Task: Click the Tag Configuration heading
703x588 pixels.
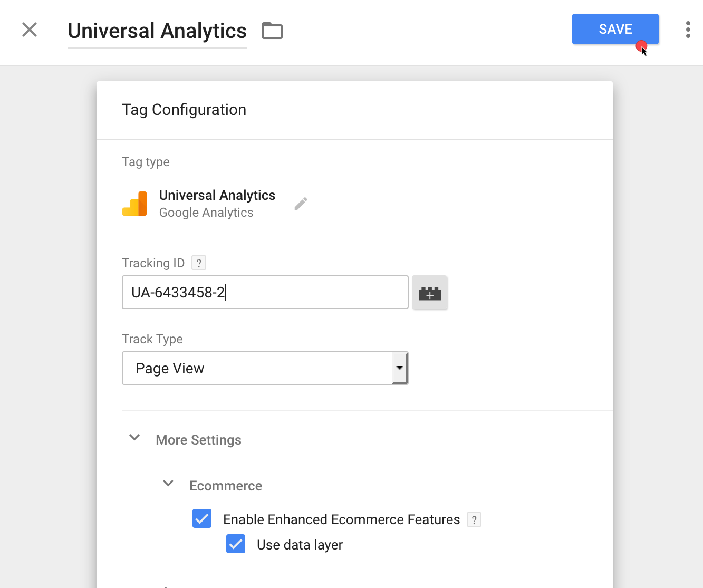Action: 184,110
